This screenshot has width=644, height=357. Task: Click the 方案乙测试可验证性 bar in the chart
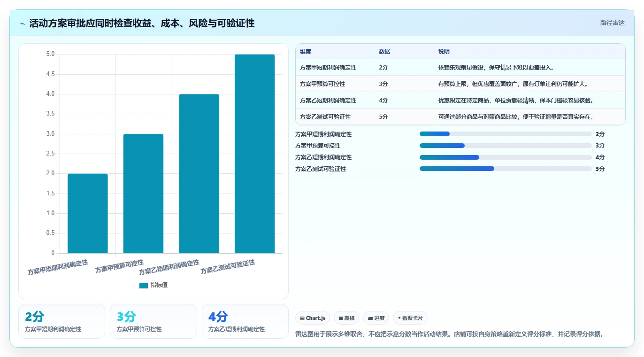point(255,154)
